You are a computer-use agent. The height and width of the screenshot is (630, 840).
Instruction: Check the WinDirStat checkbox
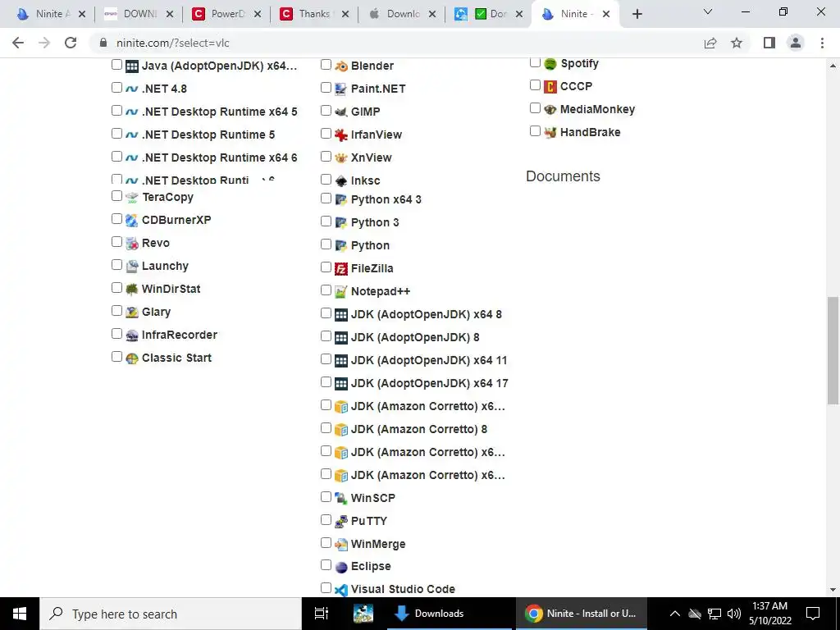coord(116,288)
